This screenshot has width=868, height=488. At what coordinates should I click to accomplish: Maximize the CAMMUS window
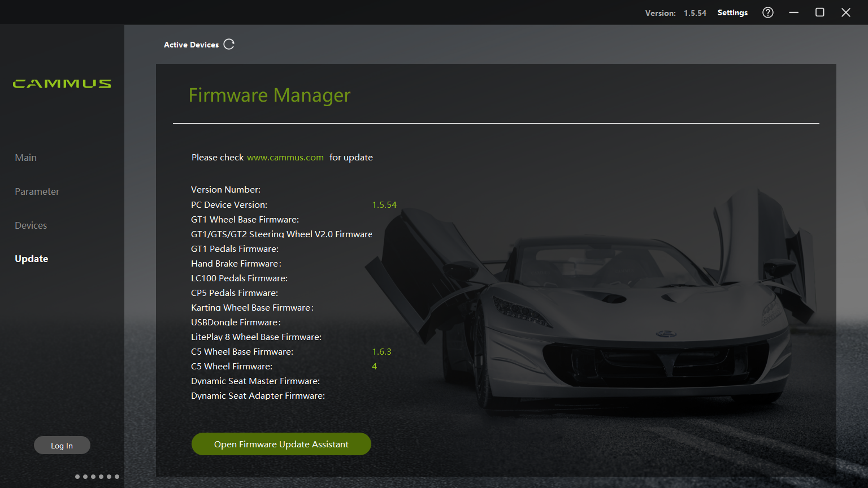point(820,12)
